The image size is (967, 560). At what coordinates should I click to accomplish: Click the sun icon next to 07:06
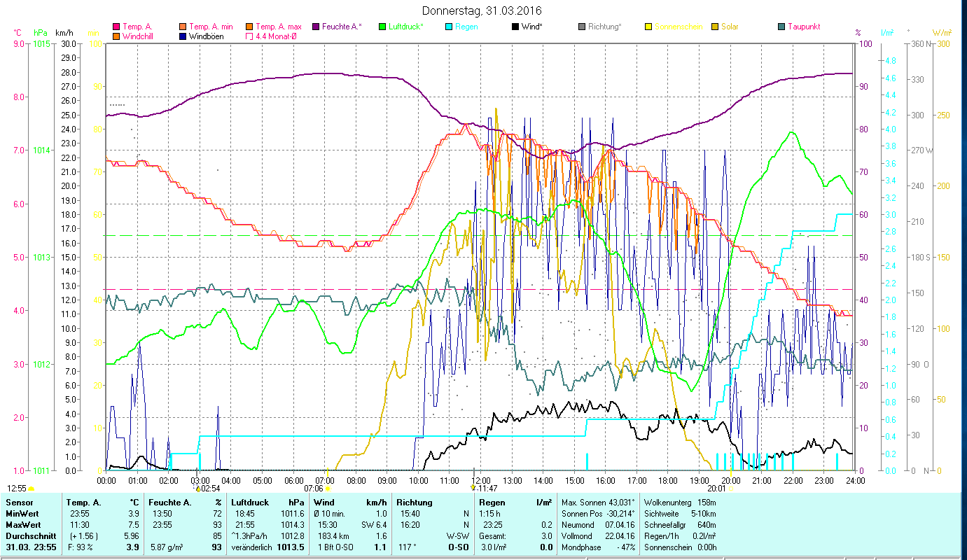pos(328,489)
